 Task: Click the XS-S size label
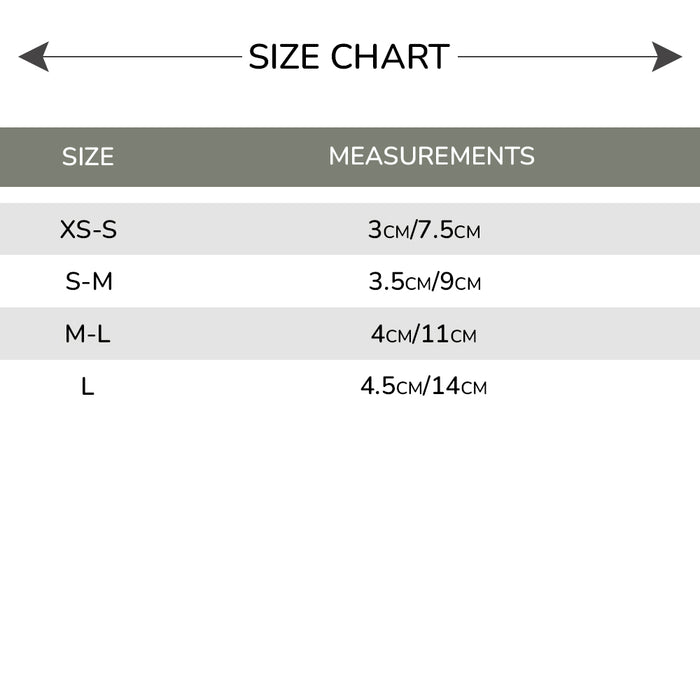(88, 230)
